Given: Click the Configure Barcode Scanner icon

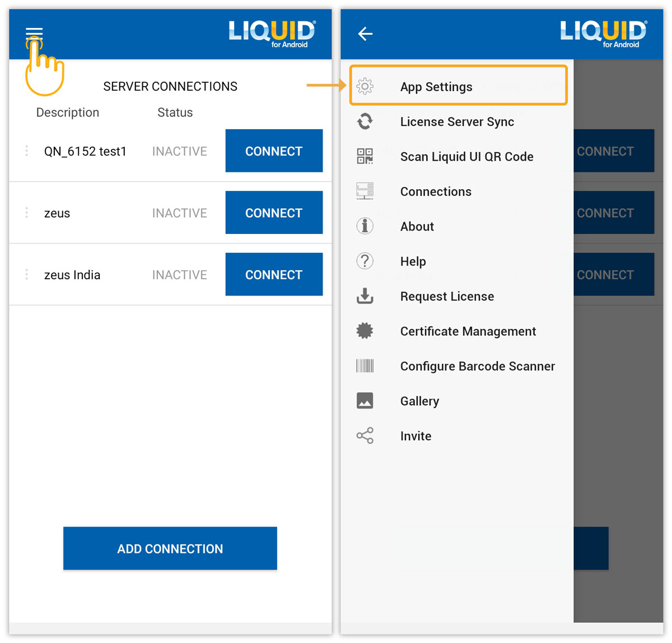Looking at the screenshot, I should (365, 366).
